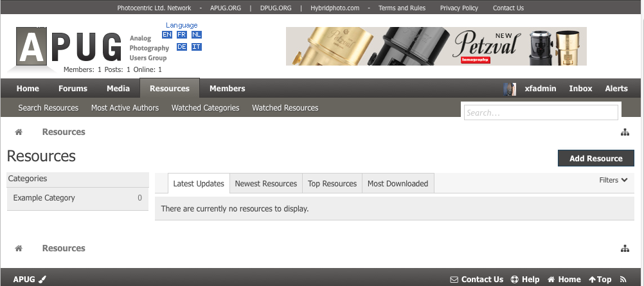Open the Most Active Authors link
644x286 pixels.
tap(125, 108)
